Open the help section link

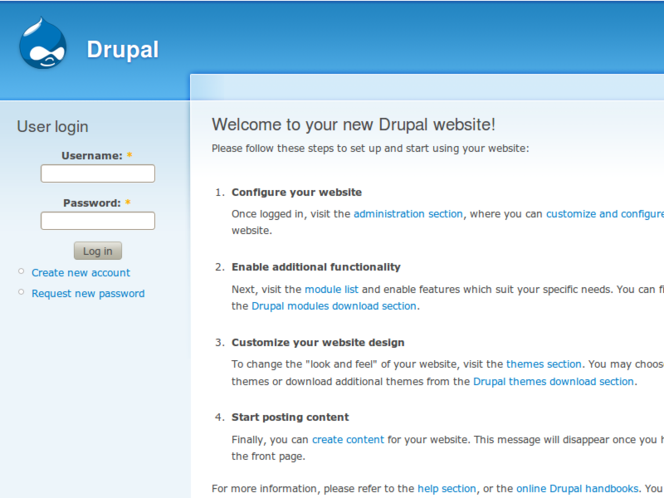tap(446, 489)
